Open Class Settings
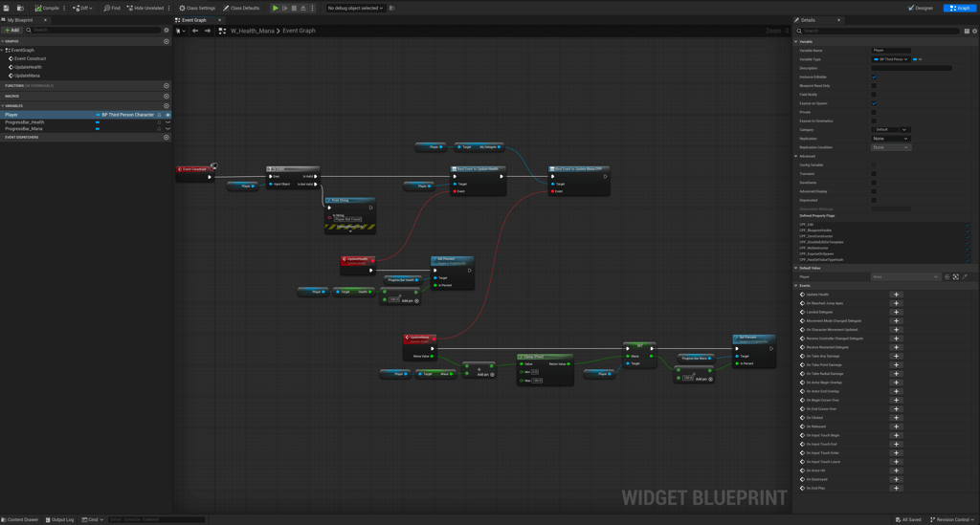980x525 pixels. click(x=197, y=8)
